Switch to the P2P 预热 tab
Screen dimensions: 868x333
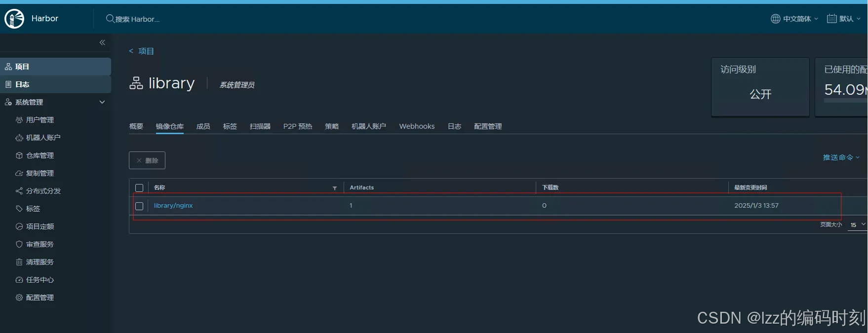coord(298,126)
